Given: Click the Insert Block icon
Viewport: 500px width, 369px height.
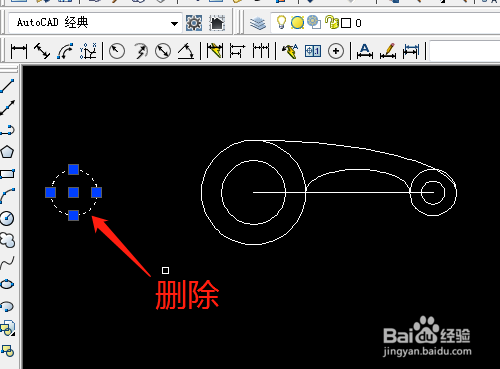Looking at the screenshot, I should pyautogui.click(x=7, y=328).
